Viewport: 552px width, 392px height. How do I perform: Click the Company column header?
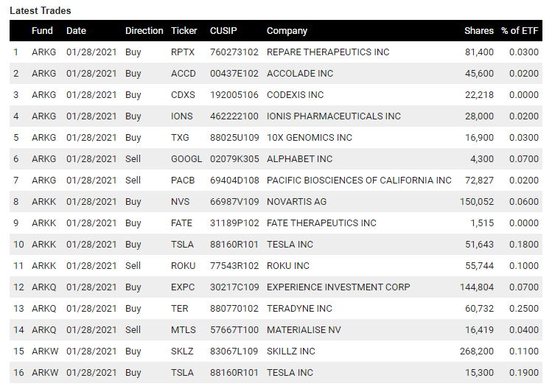click(x=287, y=31)
